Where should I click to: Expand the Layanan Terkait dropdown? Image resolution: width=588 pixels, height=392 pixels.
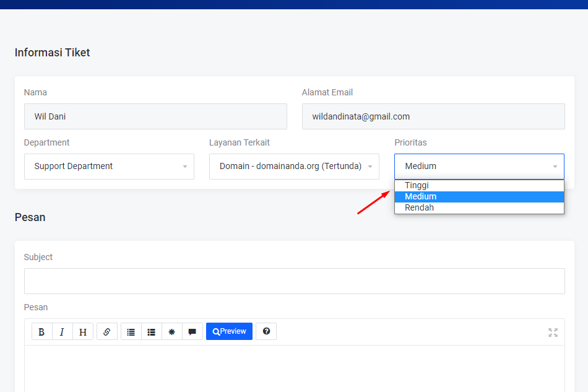coord(294,167)
